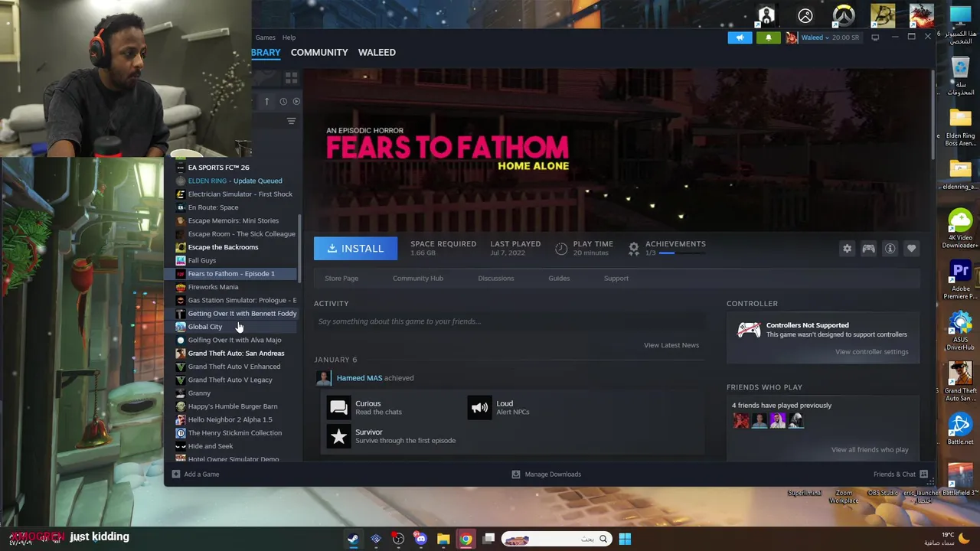This screenshot has height=551, width=980.
Task: Click Steam icon in taskbar
Action: coord(353,539)
